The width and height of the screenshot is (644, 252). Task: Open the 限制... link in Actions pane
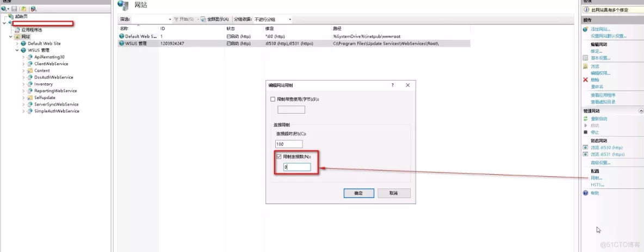(x=596, y=178)
